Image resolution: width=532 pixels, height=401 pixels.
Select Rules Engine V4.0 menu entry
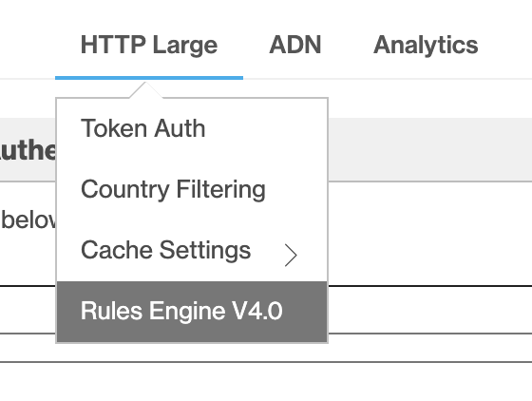[x=192, y=312]
